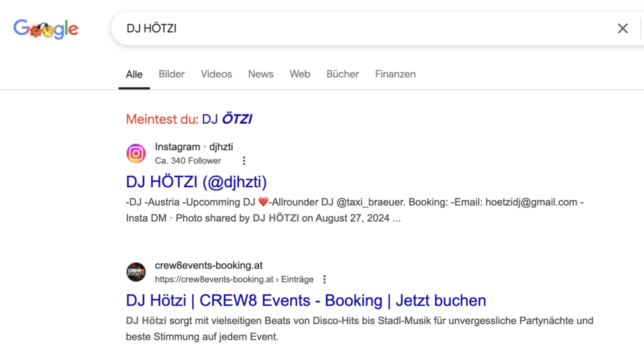The height and width of the screenshot is (355, 644).
Task: Switch to the Bilder tab
Action: click(x=171, y=74)
